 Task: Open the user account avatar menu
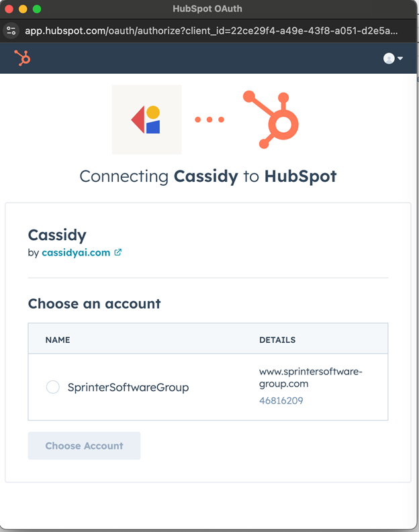click(393, 58)
